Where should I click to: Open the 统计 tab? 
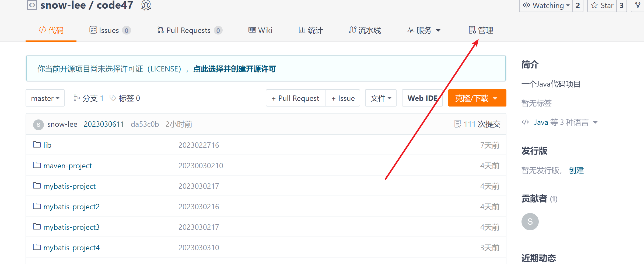pos(311,30)
